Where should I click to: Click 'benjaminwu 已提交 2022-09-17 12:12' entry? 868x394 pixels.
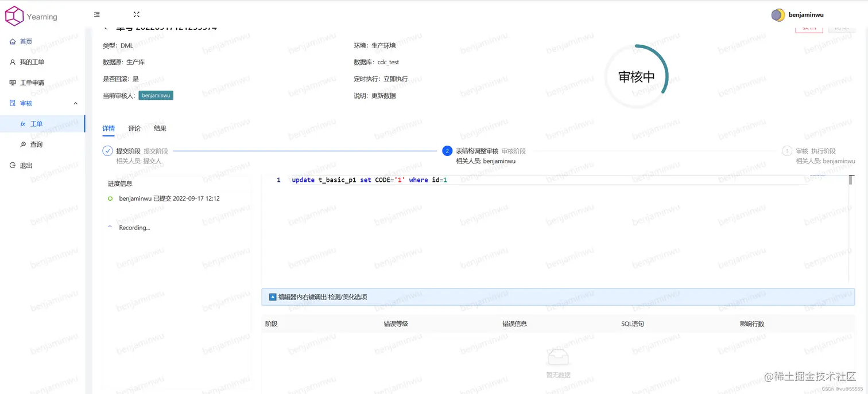coord(169,198)
